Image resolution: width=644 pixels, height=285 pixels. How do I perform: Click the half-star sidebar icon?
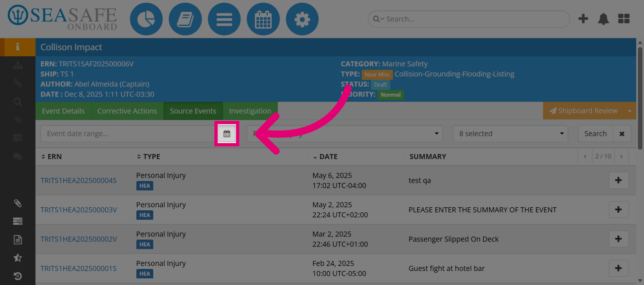[x=17, y=258]
